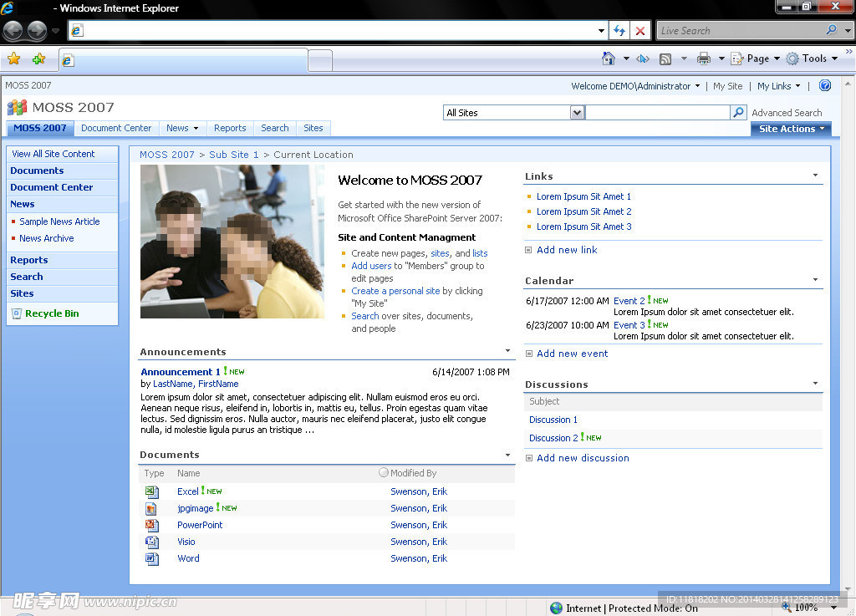Screen dimensions: 856x616
Task: Click the Internet zone globe icon
Action: (x=556, y=608)
